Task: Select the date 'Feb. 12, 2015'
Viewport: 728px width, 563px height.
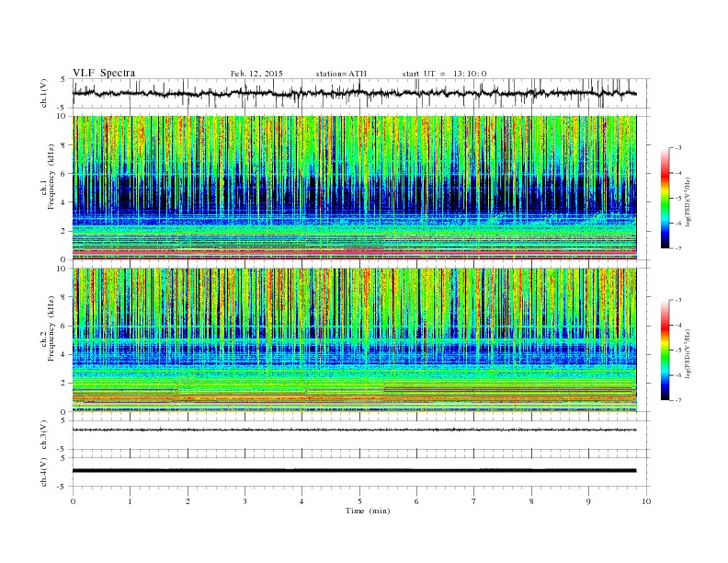Action: [256, 74]
